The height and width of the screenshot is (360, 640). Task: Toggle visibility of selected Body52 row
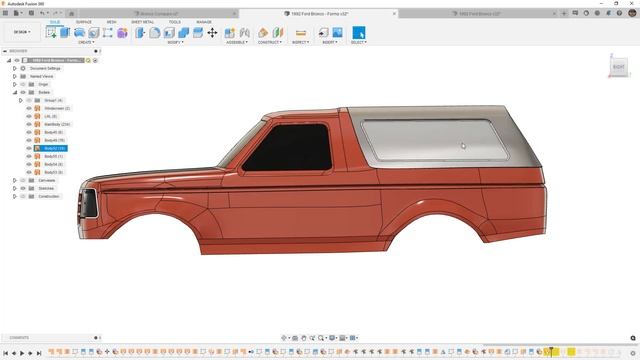tap(29, 149)
